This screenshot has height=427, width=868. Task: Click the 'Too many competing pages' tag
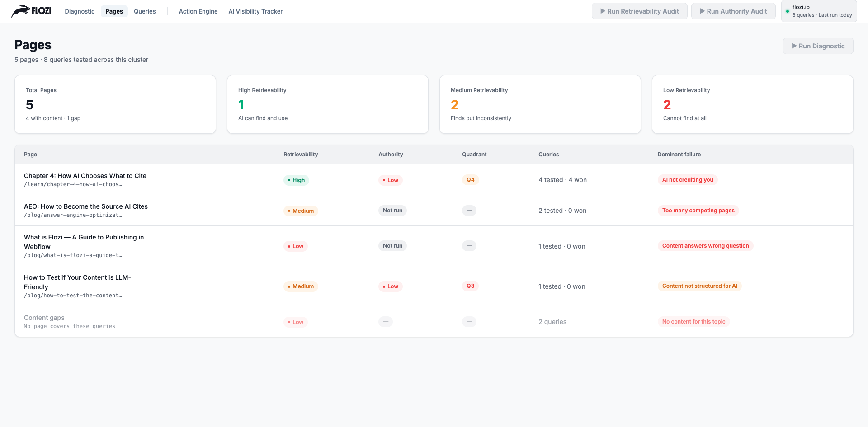[698, 211]
